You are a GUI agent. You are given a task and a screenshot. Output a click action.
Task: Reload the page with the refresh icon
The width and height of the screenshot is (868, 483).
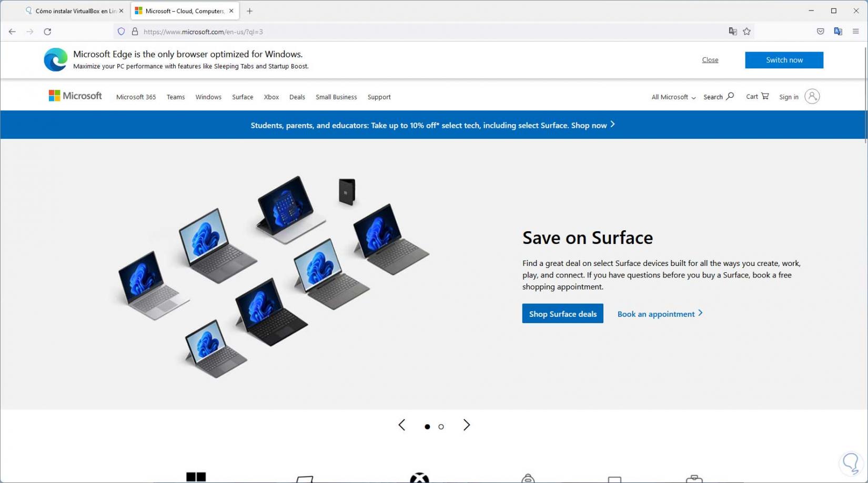pos(47,32)
